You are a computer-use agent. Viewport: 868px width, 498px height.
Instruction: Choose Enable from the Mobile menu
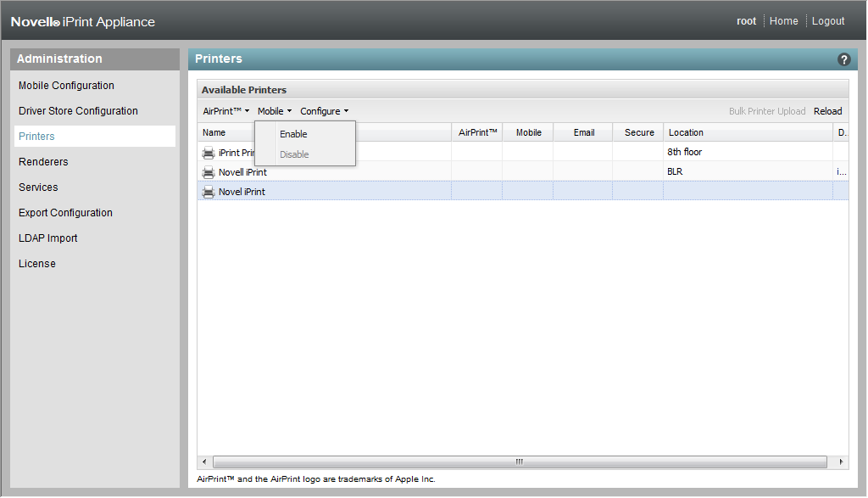tap(305, 134)
